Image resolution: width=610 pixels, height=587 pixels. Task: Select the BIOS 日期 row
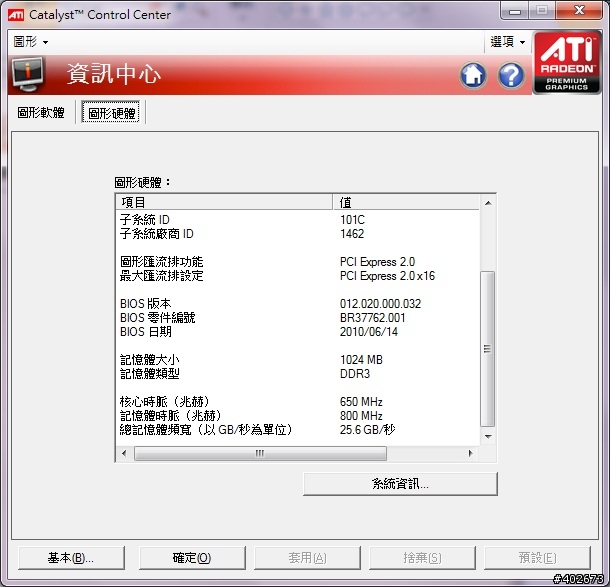[298, 331]
